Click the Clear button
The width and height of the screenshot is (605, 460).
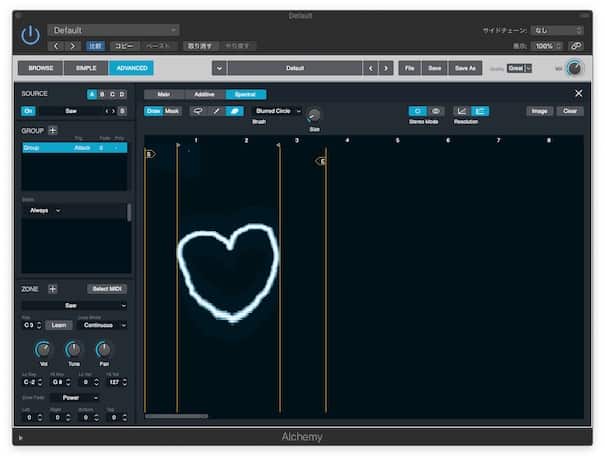(570, 111)
